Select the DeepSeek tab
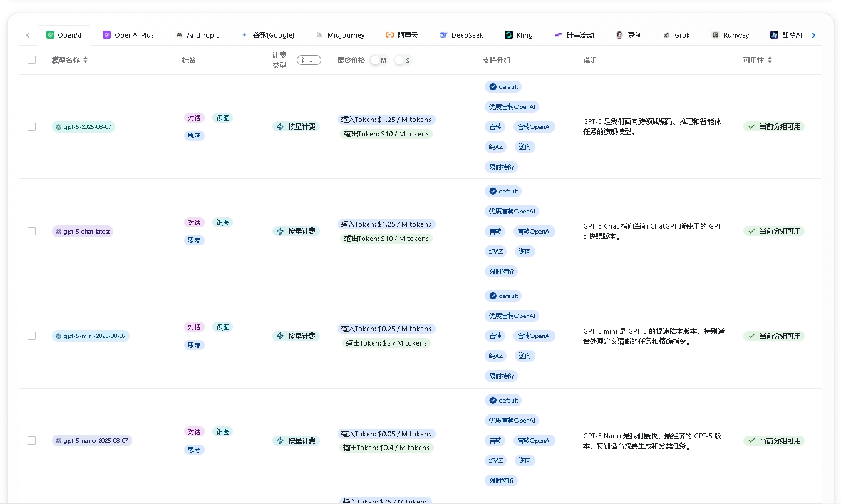This screenshot has width=841, height=504. 462,35
